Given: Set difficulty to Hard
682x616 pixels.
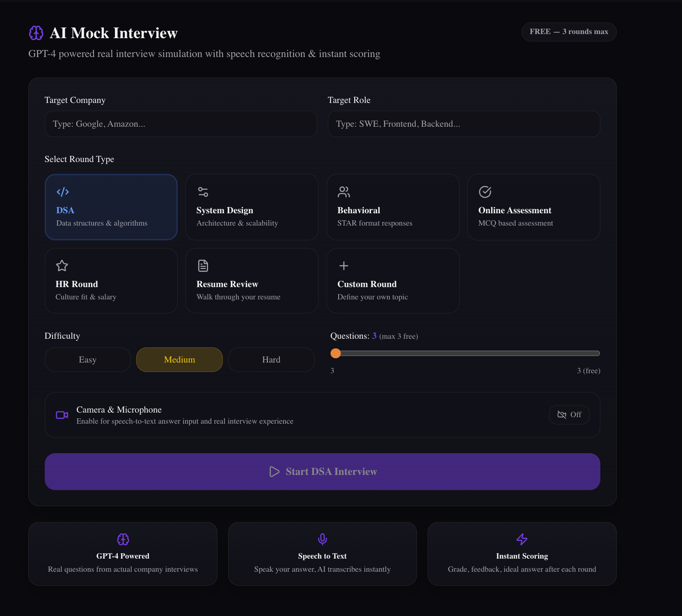Looking at the screenshot, I should [x=271, y=360].
